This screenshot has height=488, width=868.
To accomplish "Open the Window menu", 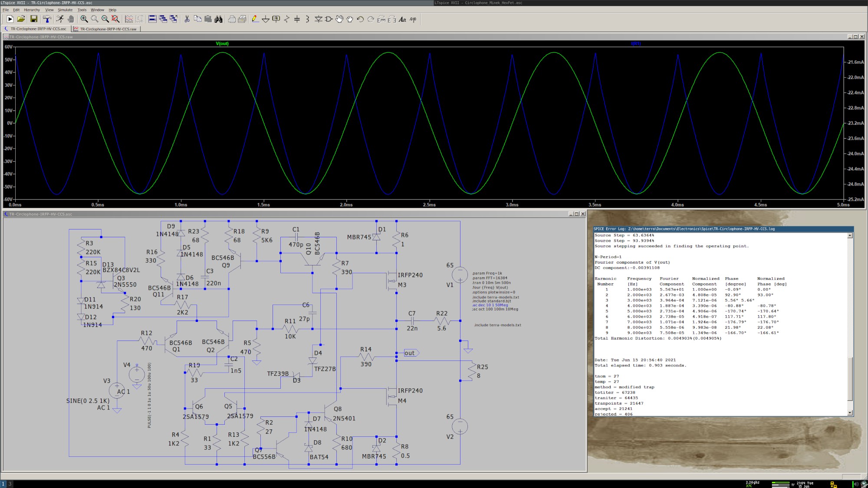I will coord(97,10).
